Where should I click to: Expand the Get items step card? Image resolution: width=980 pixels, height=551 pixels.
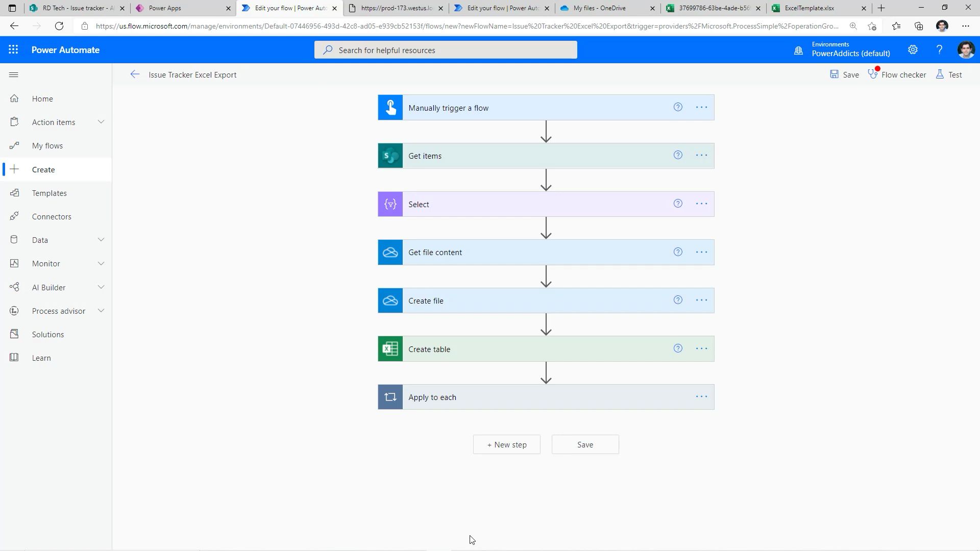[x=546, y=156]
